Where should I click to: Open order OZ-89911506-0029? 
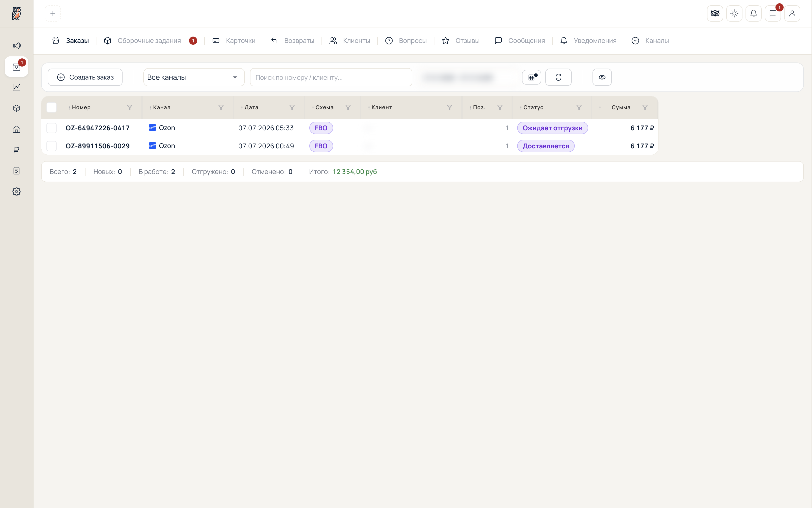(98, 146)
